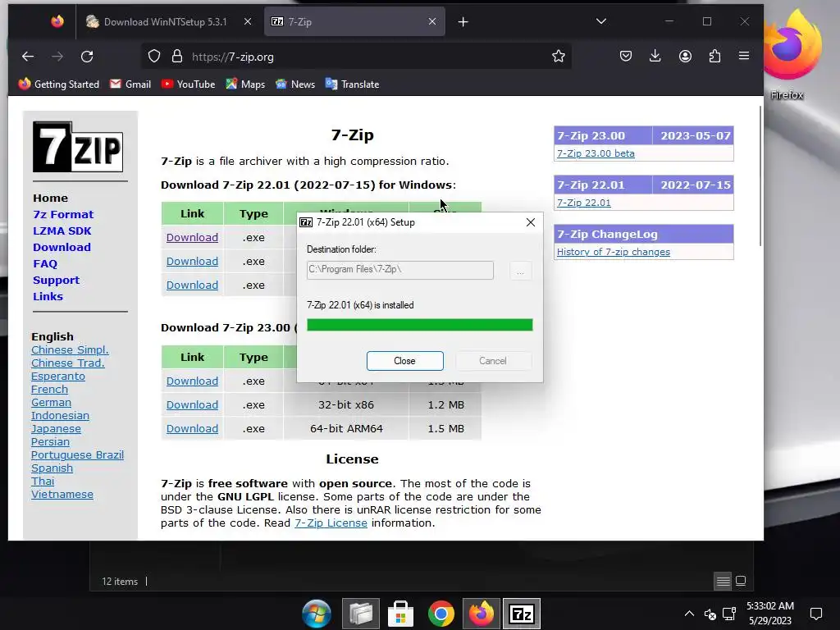The width and height of the screenshot is (840, 630).
Task: Switch language to Chinese Simpl.
Action: pos(70,349)
